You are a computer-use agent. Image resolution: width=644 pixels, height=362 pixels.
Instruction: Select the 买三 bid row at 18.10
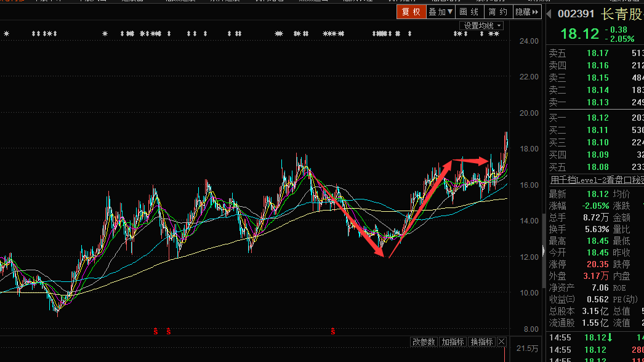(x=597, y=143)
